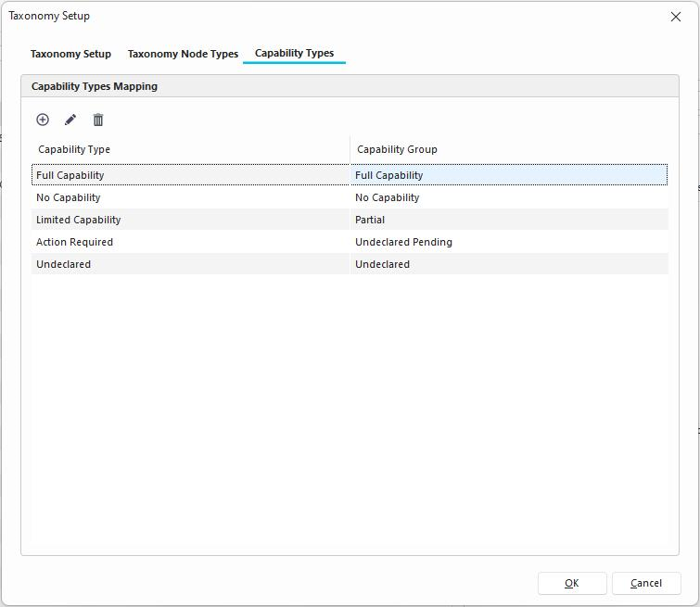Select the Capability Types tab
Image resolution: width=700 pixels, height=607 pixels.
294,53
